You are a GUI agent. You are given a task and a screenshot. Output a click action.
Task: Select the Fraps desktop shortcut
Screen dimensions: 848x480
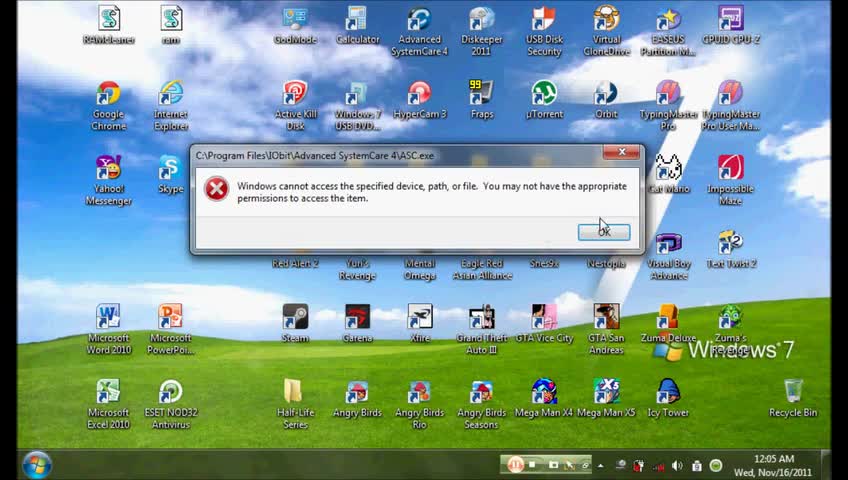[x=481, y=100]
